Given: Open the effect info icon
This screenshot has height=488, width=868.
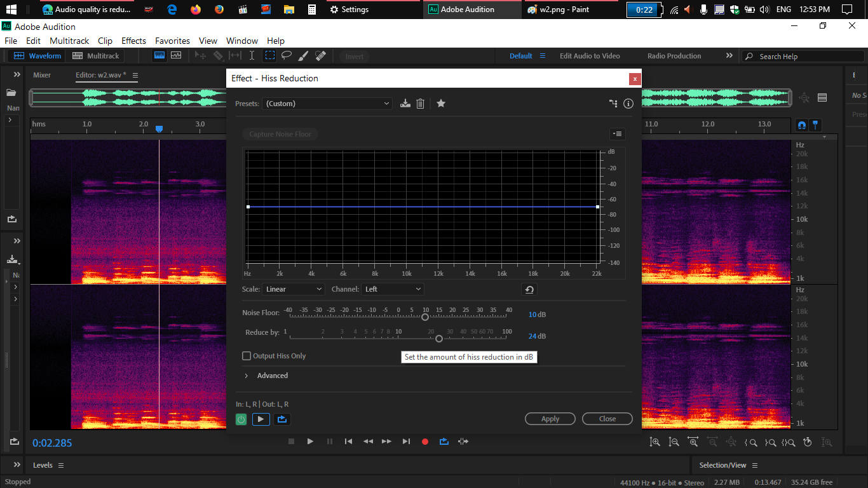Looking at the screenshot, I should pos(628,104).
